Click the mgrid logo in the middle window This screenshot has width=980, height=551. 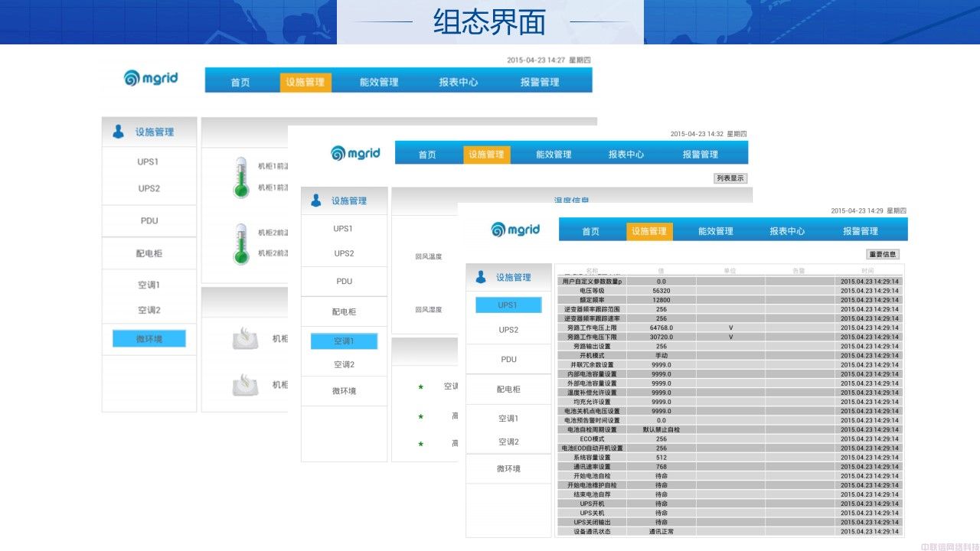tap(355, 153)
